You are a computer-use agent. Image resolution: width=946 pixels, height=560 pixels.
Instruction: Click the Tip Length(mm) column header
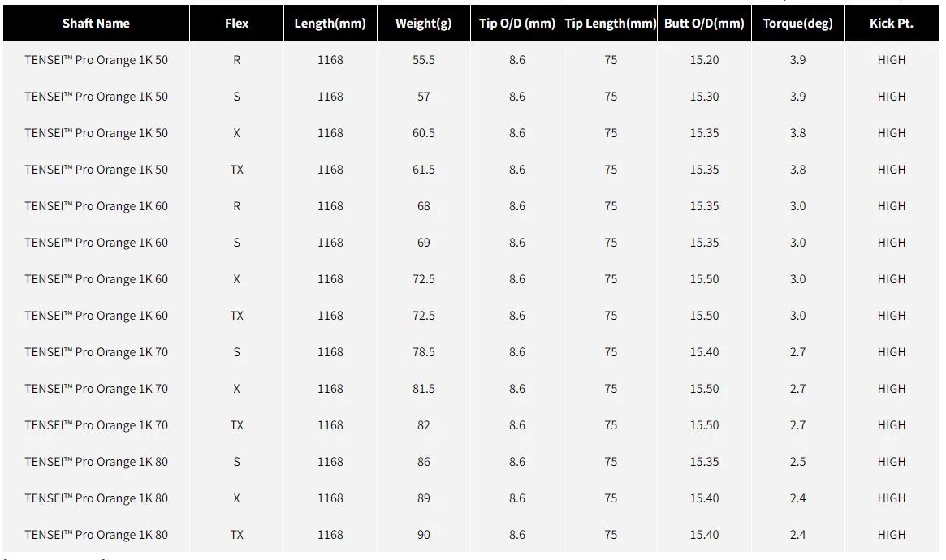pyautogui.click(x=611, y=24)
